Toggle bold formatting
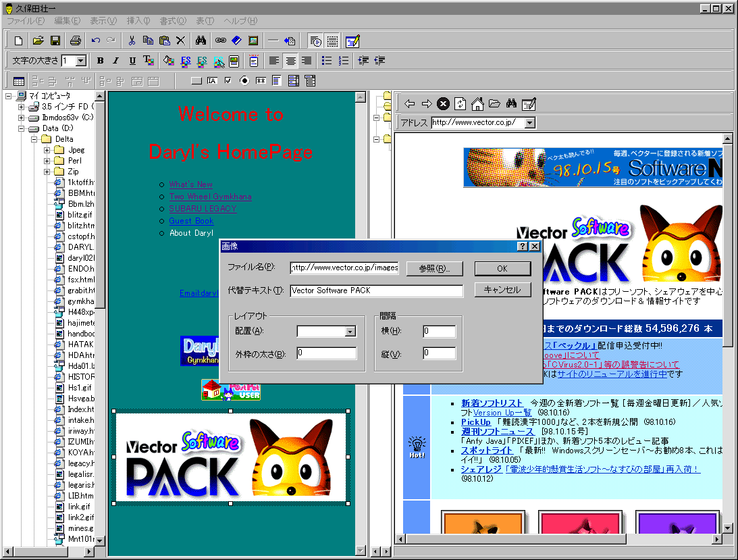The width and height of the screenshot is (738, 560). click(100, 61)
